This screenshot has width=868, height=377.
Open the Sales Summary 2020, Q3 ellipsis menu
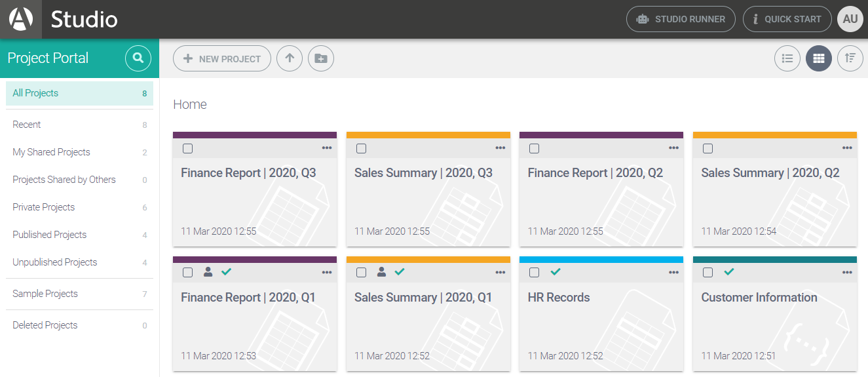(x=500, y=148)
